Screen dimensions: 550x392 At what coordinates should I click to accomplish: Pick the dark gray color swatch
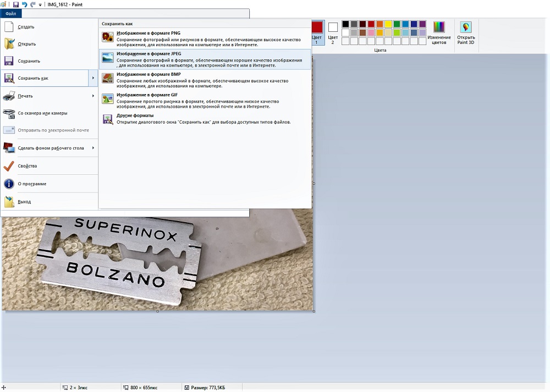[354, 24]
